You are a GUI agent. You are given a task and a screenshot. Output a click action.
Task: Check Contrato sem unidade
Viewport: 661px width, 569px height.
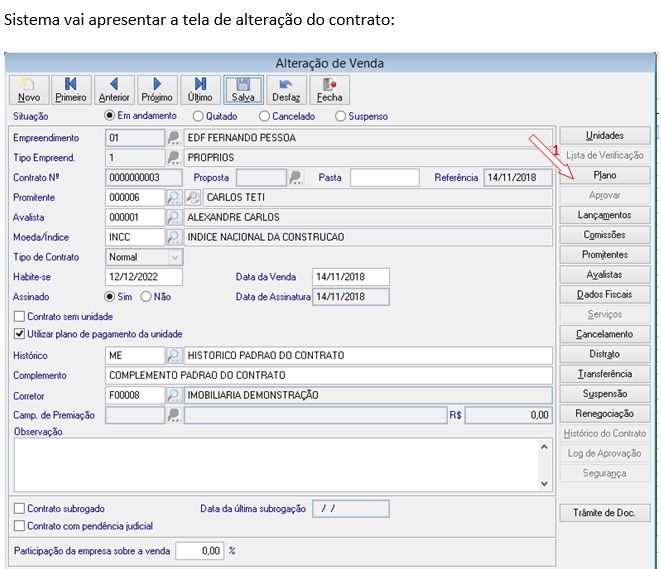point(19,317)
